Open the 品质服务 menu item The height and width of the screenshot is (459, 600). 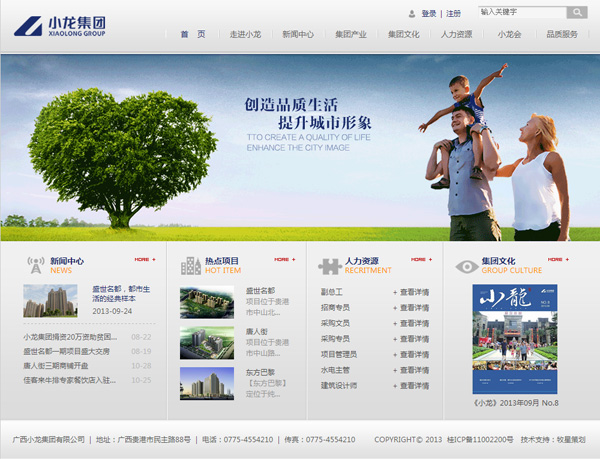point(562,34)
